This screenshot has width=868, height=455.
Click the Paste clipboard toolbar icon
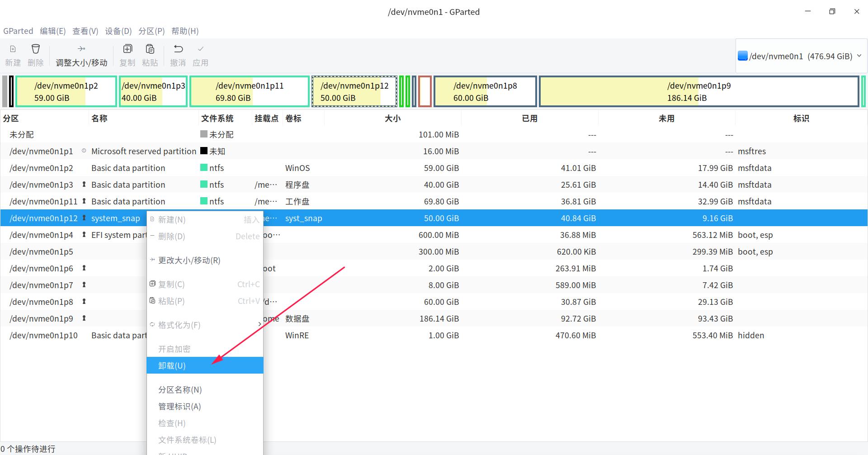[150, 49]
